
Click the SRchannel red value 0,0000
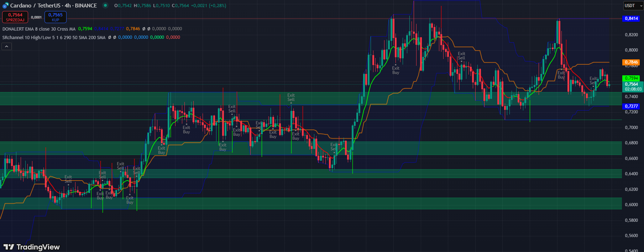[x=173, y=37]
